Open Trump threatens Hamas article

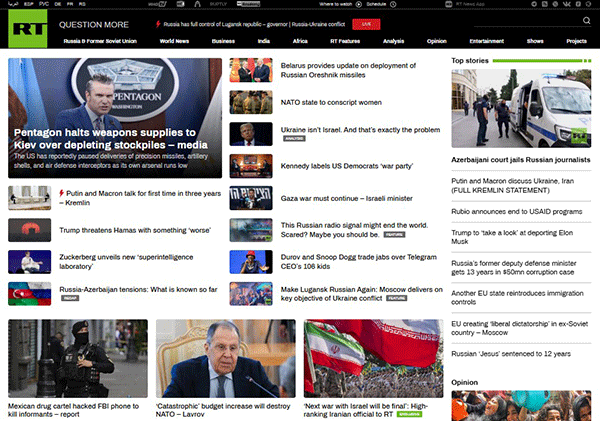click(135, 230)
